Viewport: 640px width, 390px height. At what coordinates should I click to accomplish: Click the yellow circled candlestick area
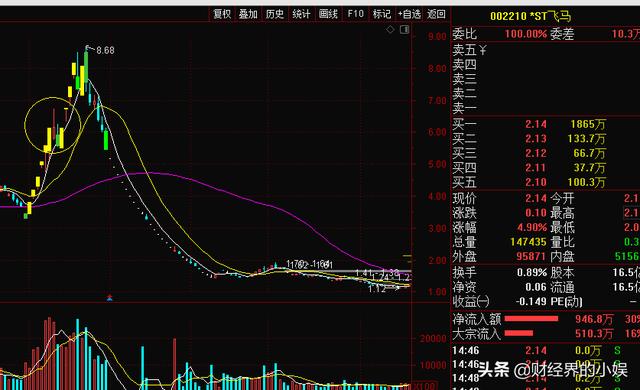(x=53, y=125)
